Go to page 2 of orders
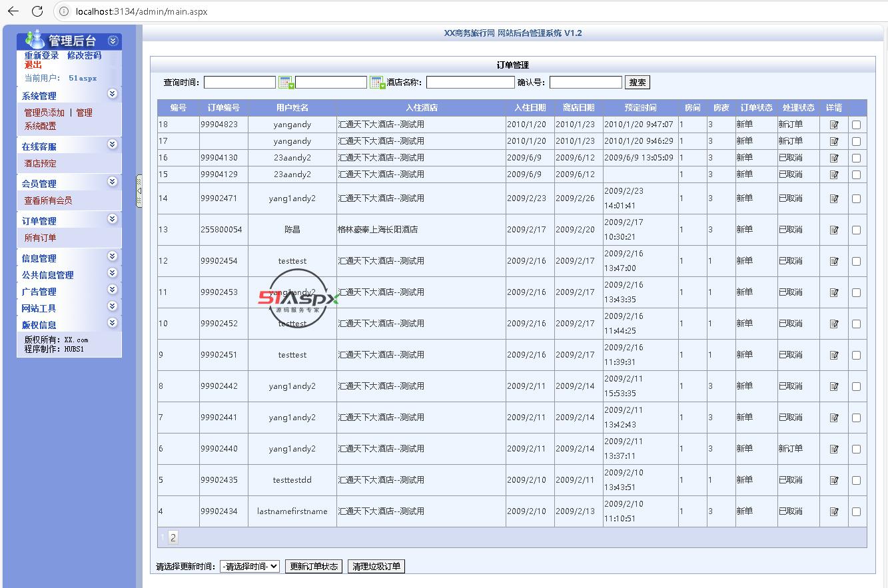The height and width of the screenshot is (588, 888). tap(173, 537)
